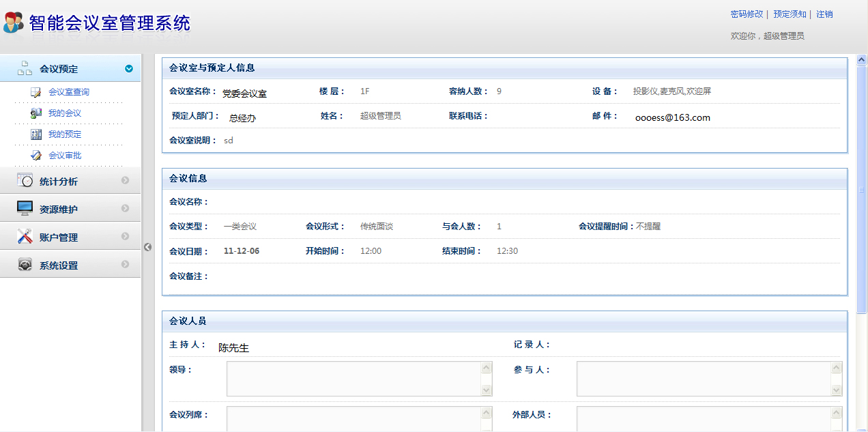
Task: Click the 注销 logout link
Action: coord(824,14)
